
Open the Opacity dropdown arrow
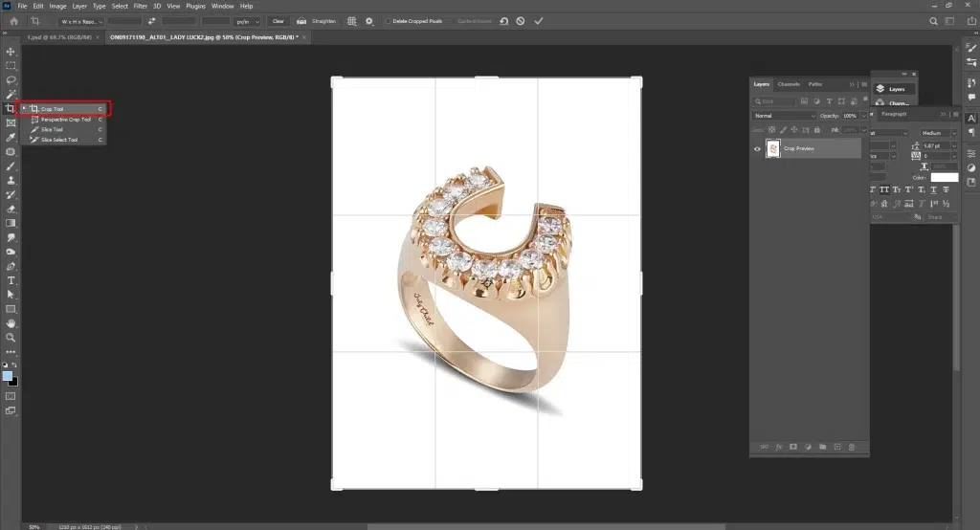coord(864,116)
